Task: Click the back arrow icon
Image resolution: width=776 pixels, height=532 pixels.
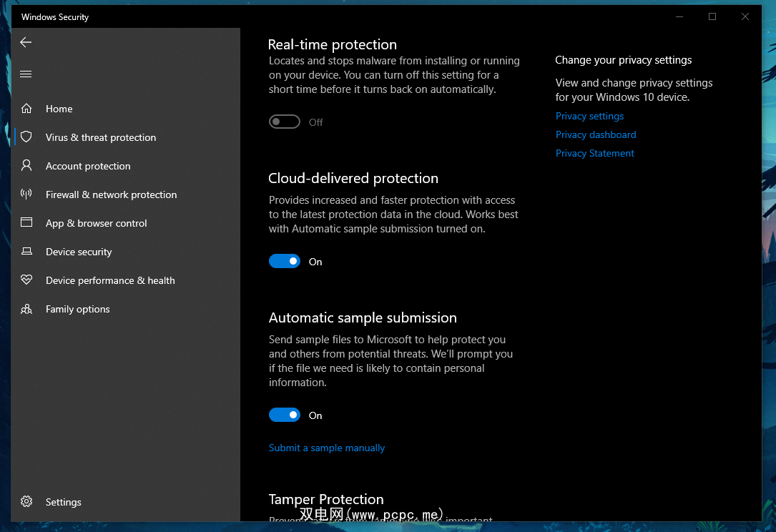Action: coord(26,42)
